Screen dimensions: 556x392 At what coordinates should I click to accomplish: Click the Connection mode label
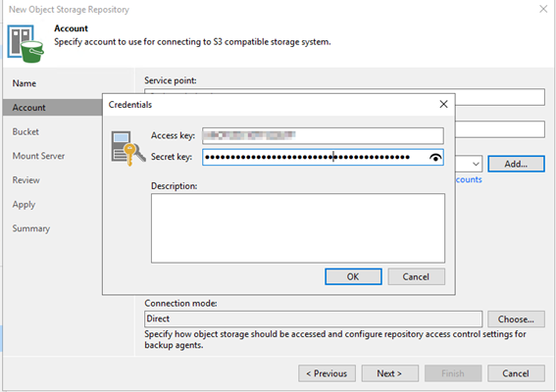click(x=180, y=303)
